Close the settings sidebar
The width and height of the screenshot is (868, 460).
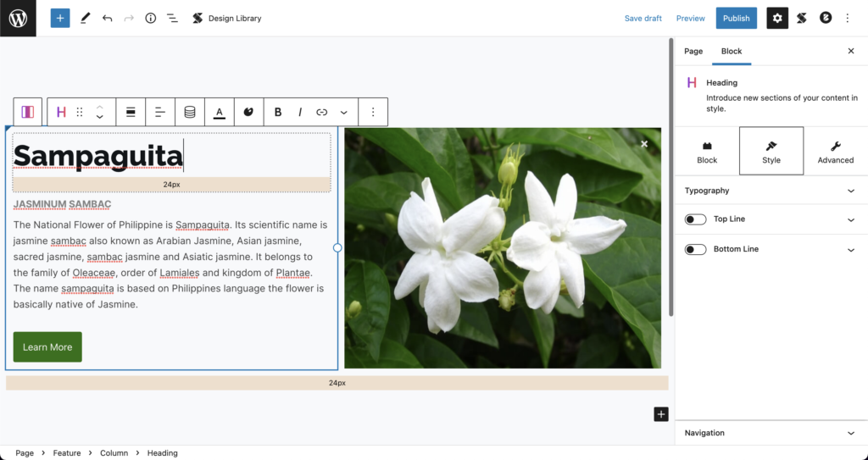coord(851,51)
